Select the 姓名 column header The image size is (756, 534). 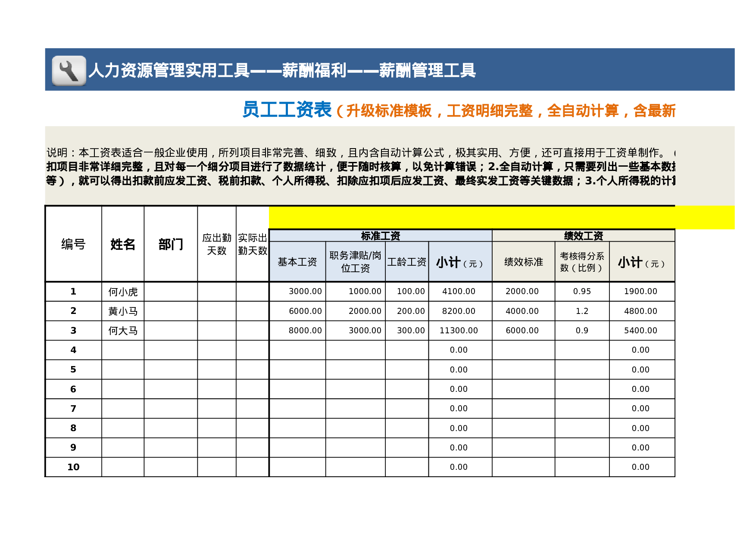tap(122, 245)
